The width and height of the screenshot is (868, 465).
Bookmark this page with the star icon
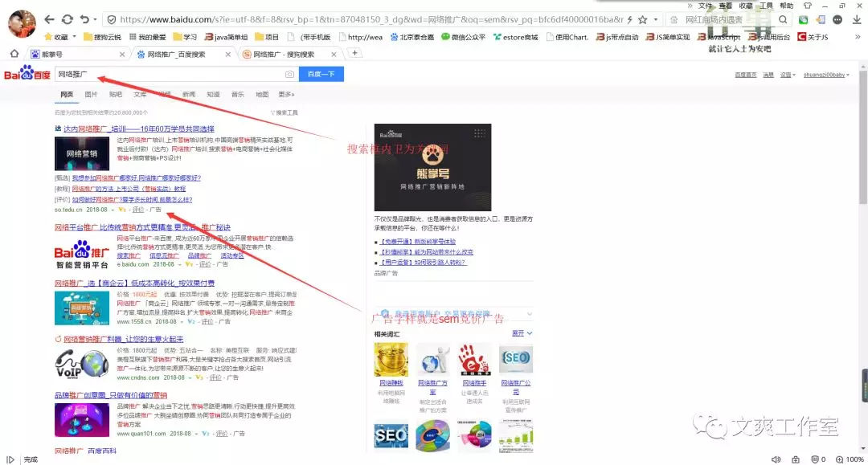pos(643,20)
